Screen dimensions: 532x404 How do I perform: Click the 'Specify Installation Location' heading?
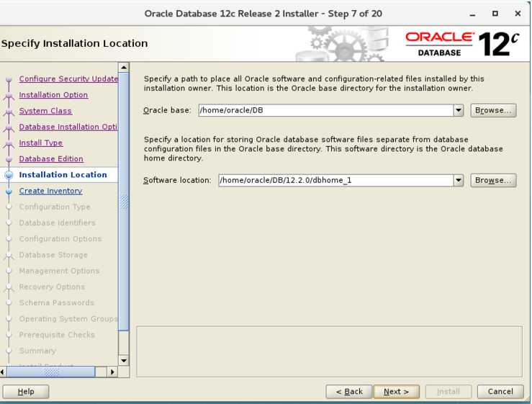pyautogui.click(x=75, y=43)
